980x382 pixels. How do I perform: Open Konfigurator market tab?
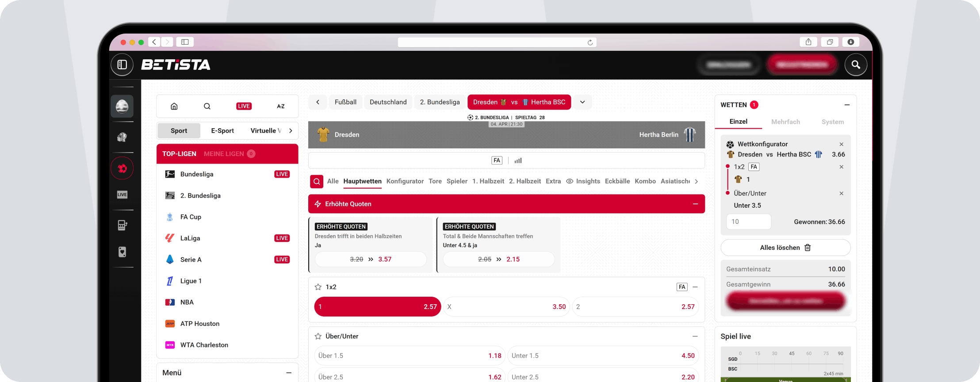(405, 181)
